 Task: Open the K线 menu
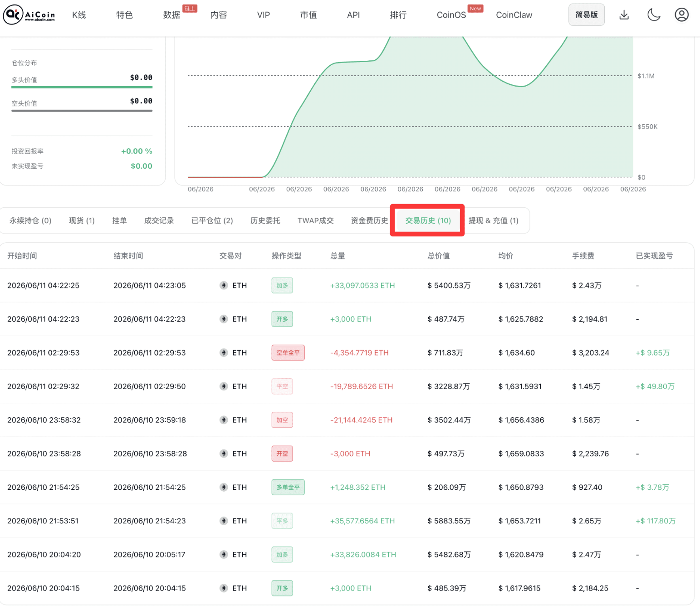click(x=79, y=15)
